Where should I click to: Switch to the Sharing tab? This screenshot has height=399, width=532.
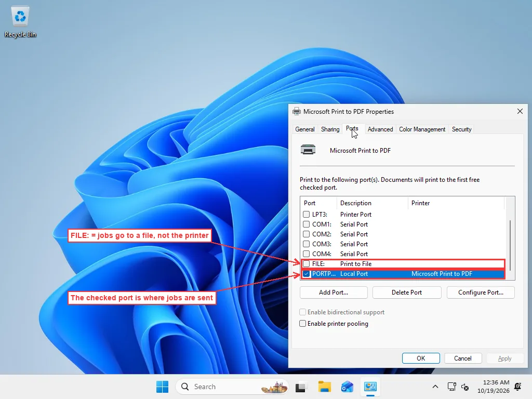coord(330,129)
